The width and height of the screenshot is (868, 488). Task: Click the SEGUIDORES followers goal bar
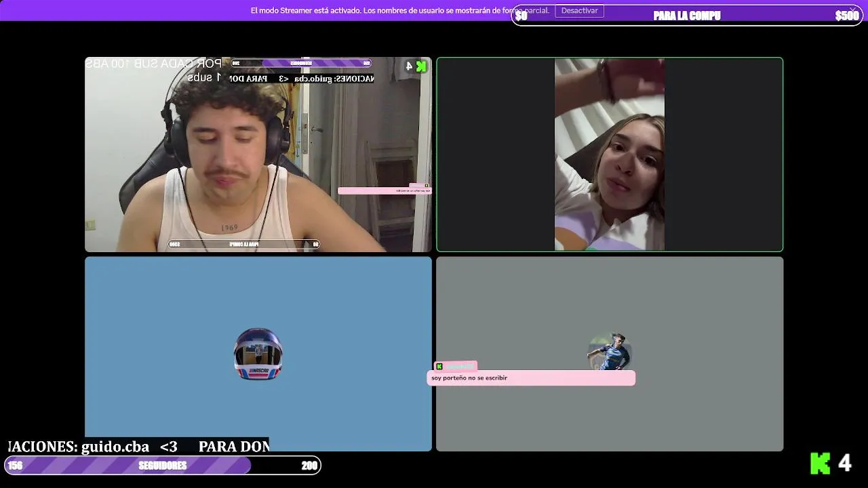163,466
